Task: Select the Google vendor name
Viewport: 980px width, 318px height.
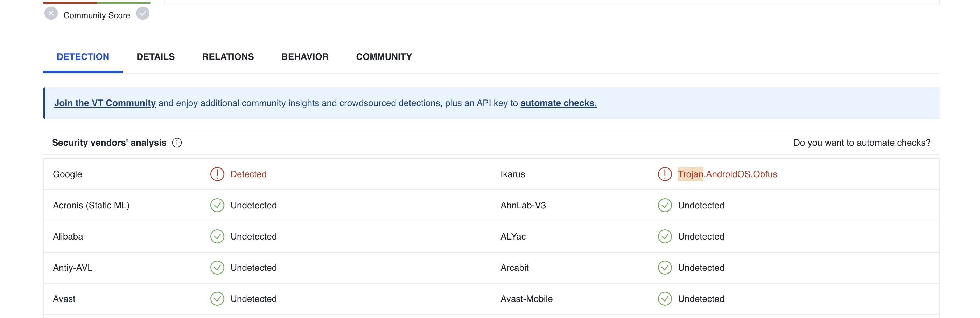Action: pos(67,174)
